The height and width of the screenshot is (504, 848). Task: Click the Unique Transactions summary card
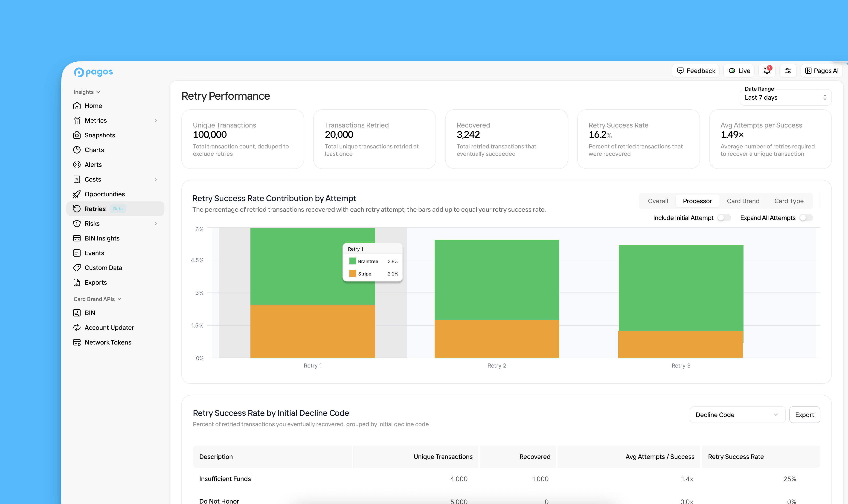point(242,139)
